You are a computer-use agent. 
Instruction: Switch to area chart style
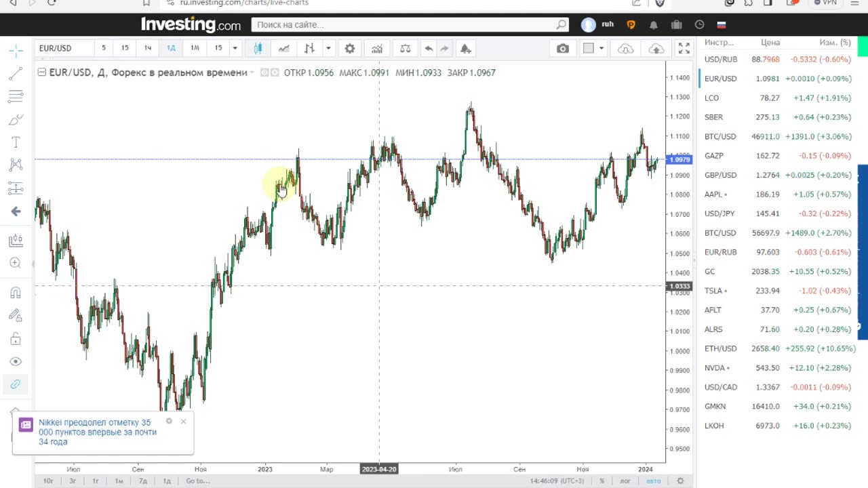[283, 48]
